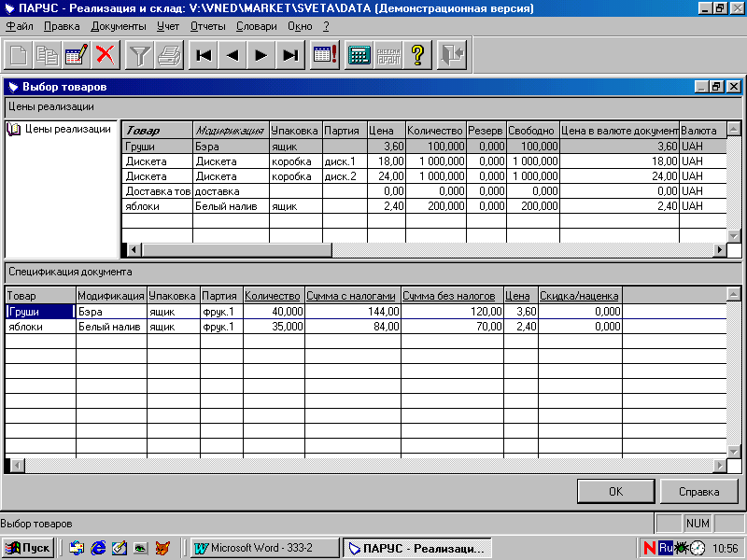
Task: Select Груши cell in specification table
Action: 40,312
